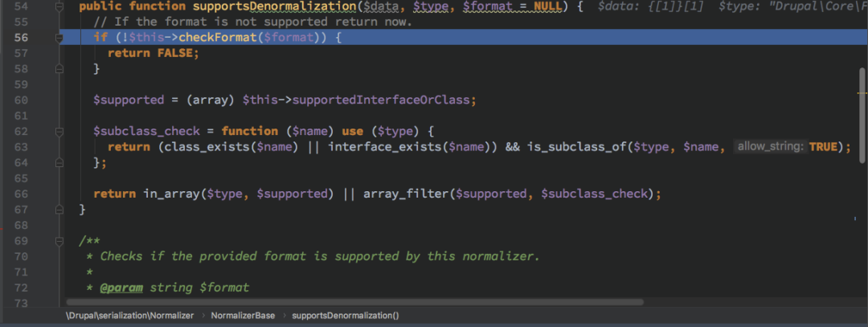
Task: Click the supportedInterfaceOrClass property
Action: click(381, 100)
